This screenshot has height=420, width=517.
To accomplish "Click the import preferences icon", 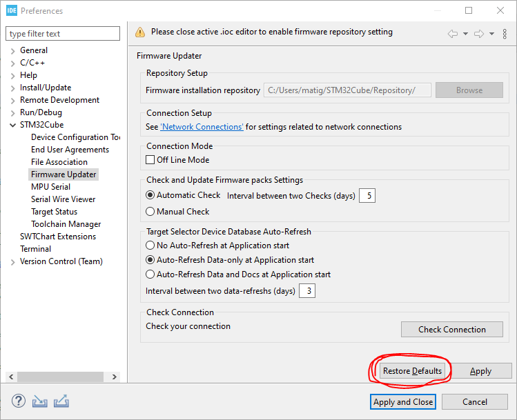I will coord(40,401).
